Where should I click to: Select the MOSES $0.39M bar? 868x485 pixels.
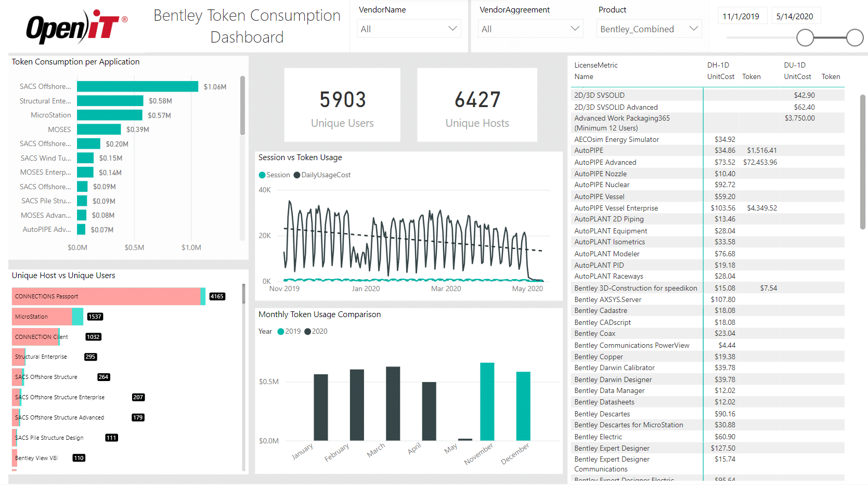99,129
